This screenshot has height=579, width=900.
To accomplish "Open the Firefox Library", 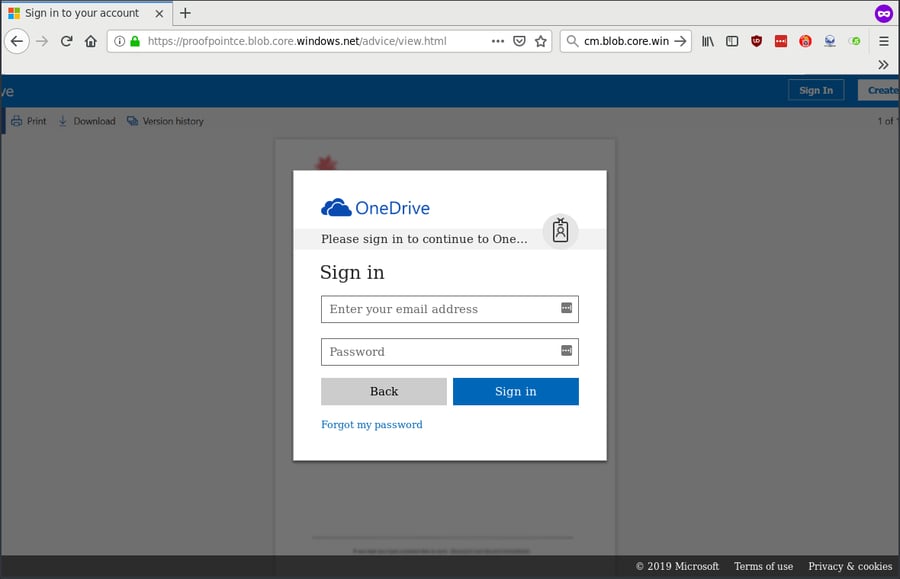I will pyautogui.click(x=708, y=41).
